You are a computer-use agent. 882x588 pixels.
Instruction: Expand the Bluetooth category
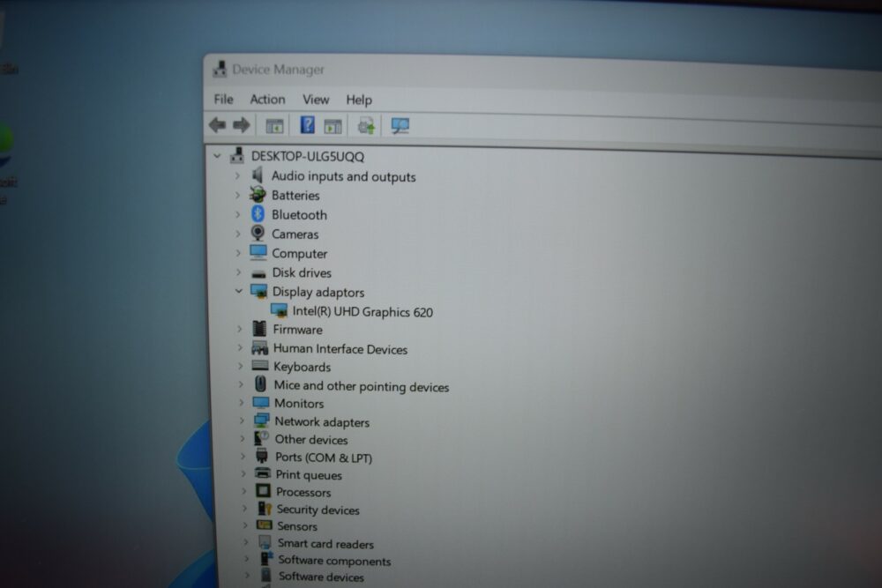point(237,214)
